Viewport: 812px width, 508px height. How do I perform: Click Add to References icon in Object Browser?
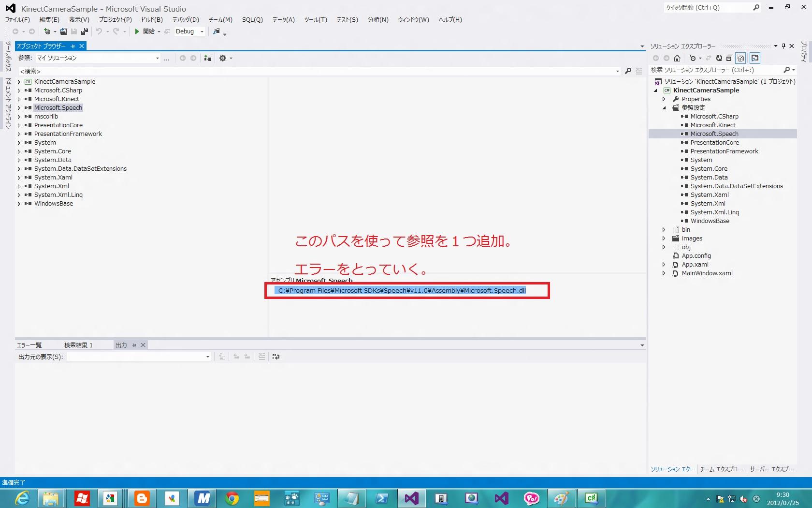pos(208,58)
